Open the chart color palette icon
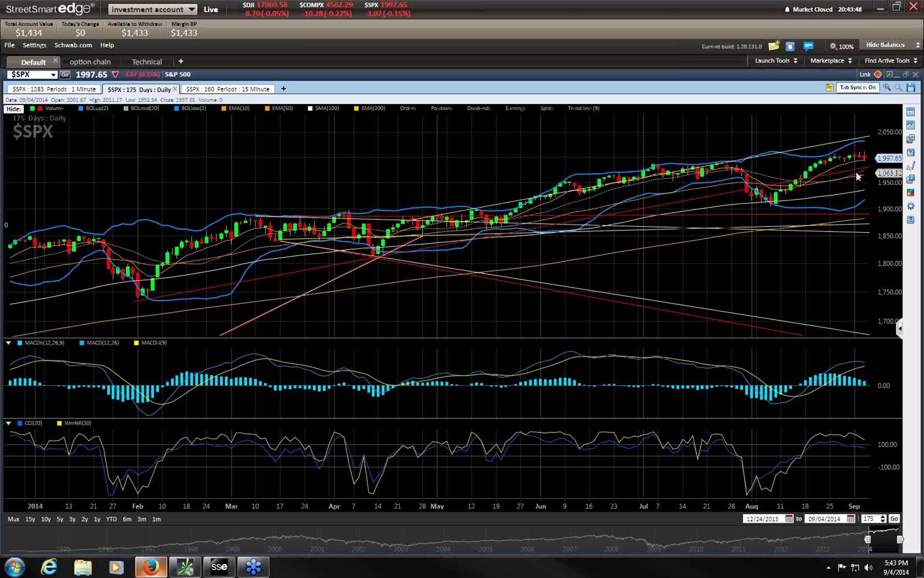The image size is (924, 578). tap(910, 192)
